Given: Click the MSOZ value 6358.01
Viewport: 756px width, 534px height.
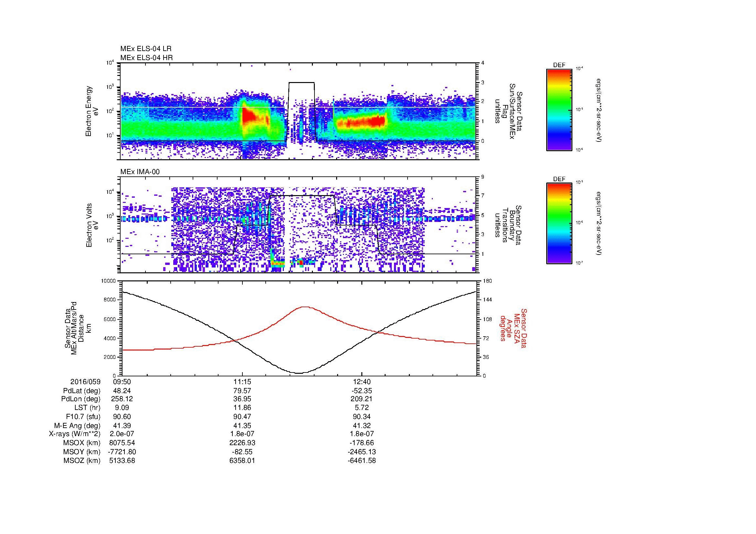Looking at the screenshot, I should coord(242,460).
